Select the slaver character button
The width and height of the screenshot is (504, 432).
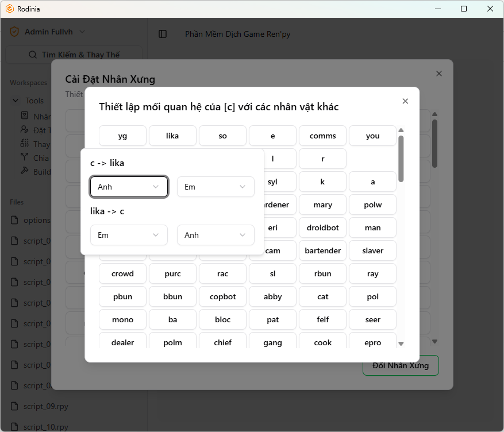click(x=372, y=250)
